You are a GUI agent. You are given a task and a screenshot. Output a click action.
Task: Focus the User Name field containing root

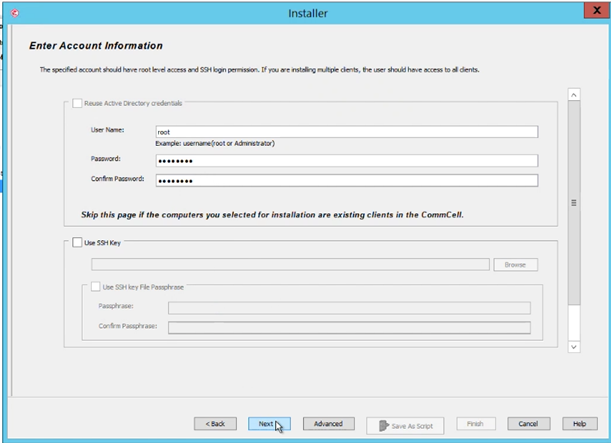347,132
